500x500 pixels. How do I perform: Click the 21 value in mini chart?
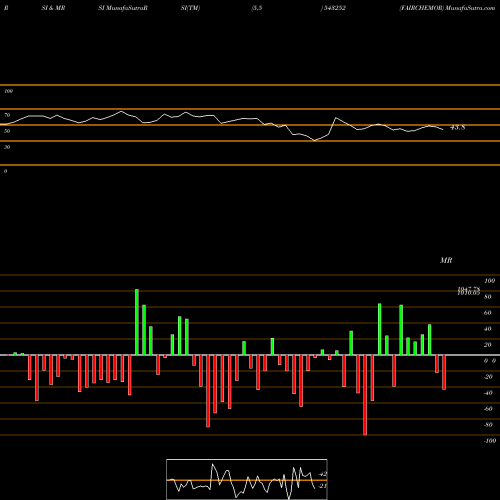(x=323, y=486)
